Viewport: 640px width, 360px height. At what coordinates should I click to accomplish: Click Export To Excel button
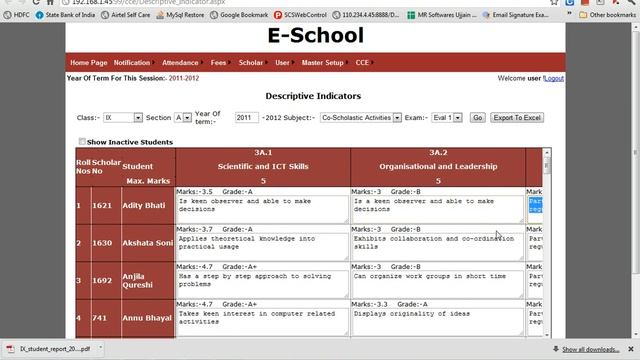point(517,118)
